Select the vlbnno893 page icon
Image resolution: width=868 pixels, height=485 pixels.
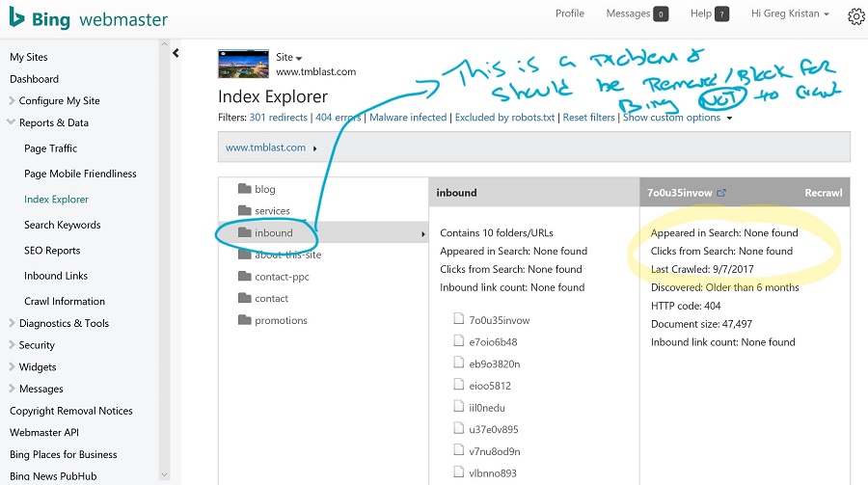pos(458,472)
